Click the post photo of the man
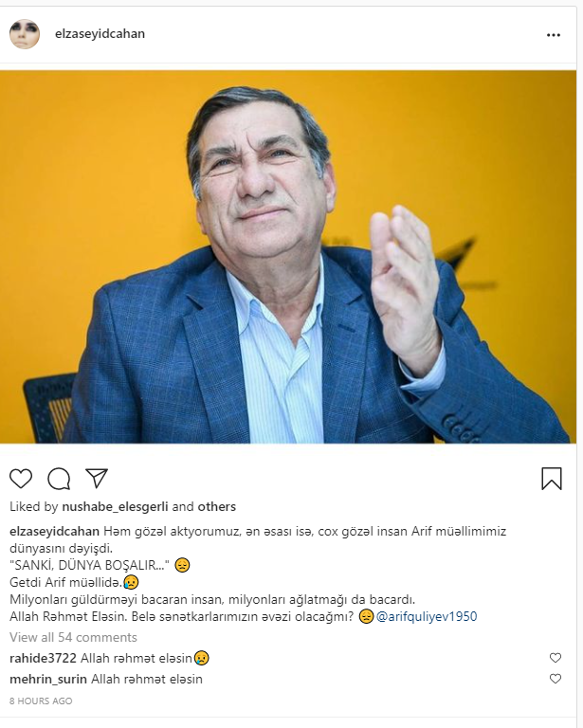 point(288,257)
